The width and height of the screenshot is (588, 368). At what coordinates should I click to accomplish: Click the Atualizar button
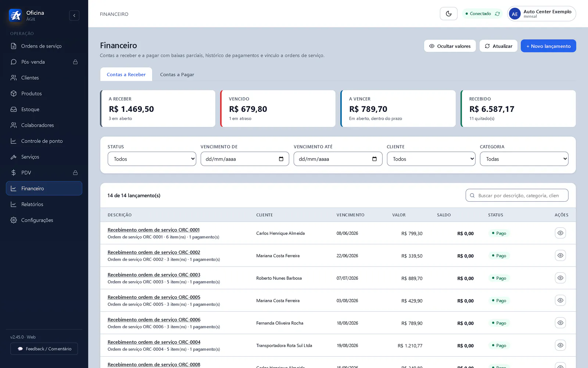498,46
